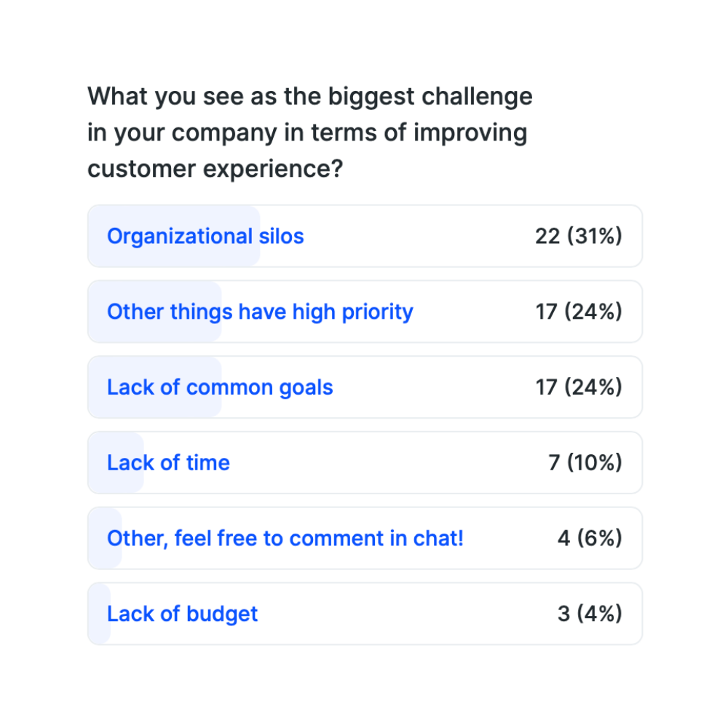The image size is (728, 728).
Task: Click 17 (24%) beside Other things have high priority
Action: tap(579, 312)
